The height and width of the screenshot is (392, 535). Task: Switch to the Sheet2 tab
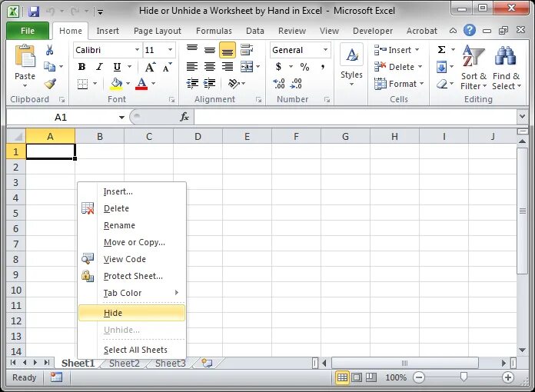[125, 363]
